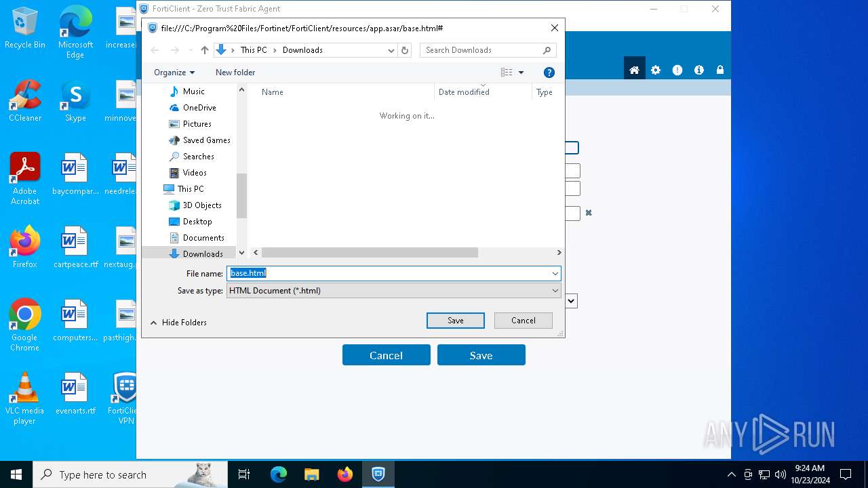Open the view options dropdown arrow
Image resolution: width=868 pixels, height=488 pixels.
(x=521, y=73)
